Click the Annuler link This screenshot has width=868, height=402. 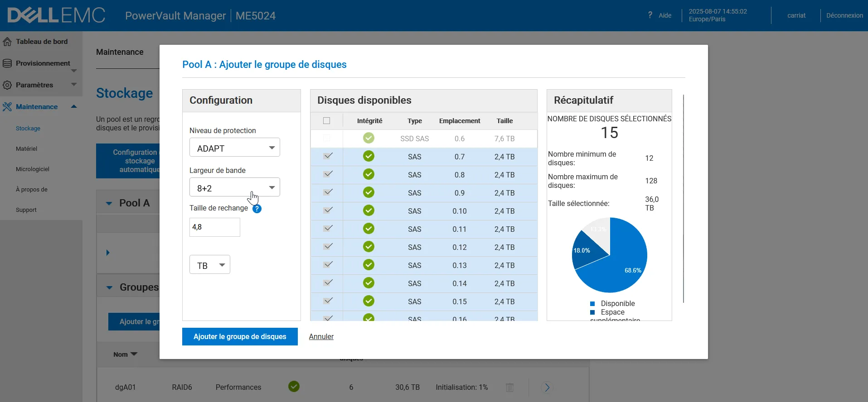coord(321,336)
